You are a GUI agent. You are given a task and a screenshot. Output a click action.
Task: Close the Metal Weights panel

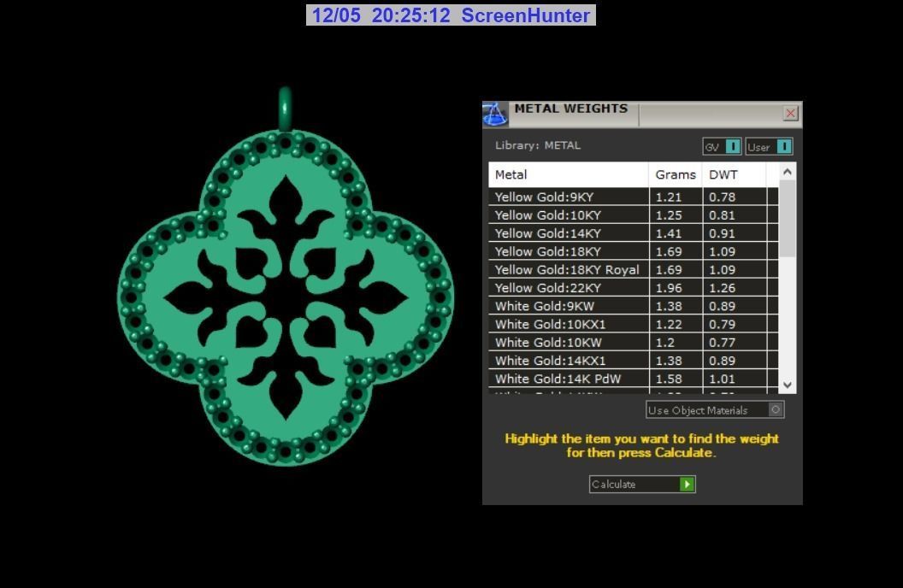pyautogui.click(x=791, y=114)
